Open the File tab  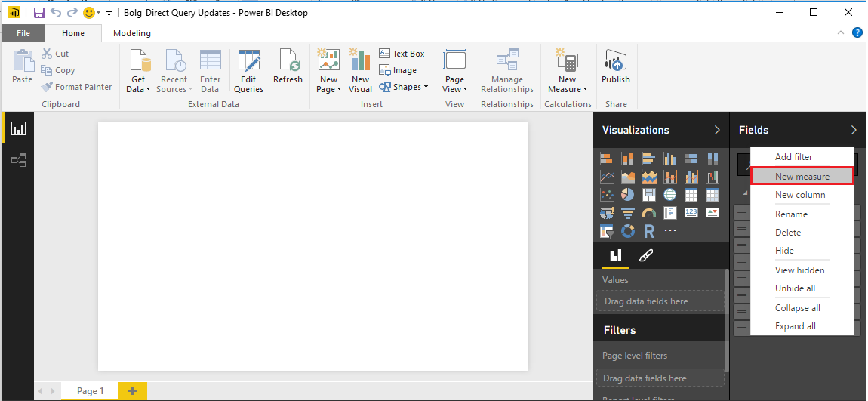click(23, 33)
